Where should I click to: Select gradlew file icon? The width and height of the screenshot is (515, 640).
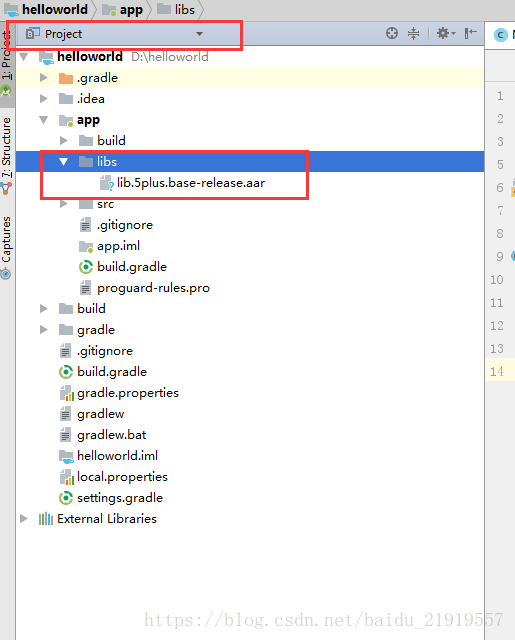pos(65,414)
